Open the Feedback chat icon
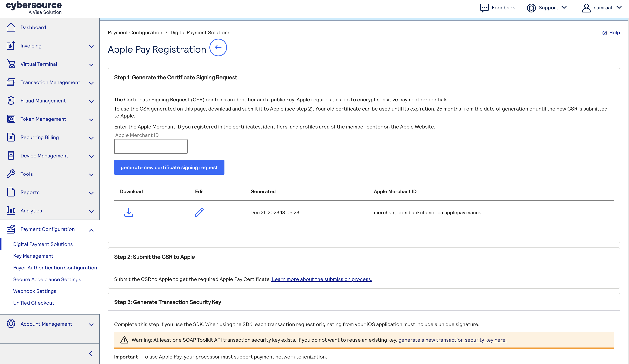This screenshot has width=629, height=364. 484,8
